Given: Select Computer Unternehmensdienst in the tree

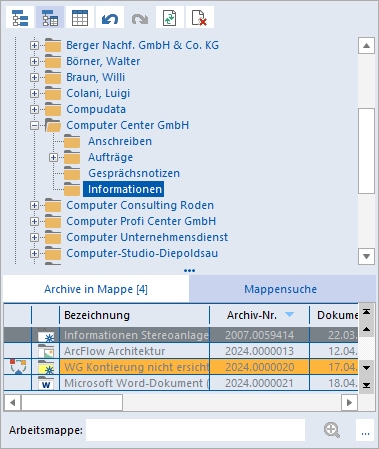Looking at the screenshot, I should 147,237.
